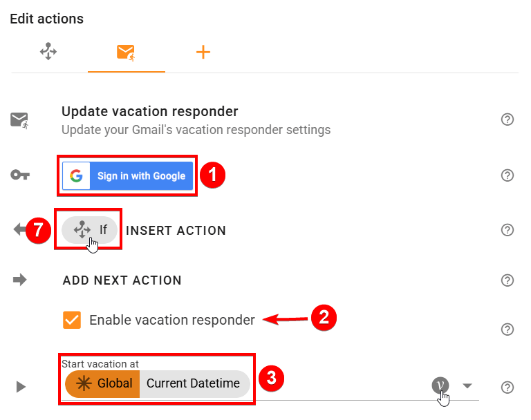Open help for the Add Next Action row
Screen dimensions: 531x420
pyautogui.click(x=507, y=280)
